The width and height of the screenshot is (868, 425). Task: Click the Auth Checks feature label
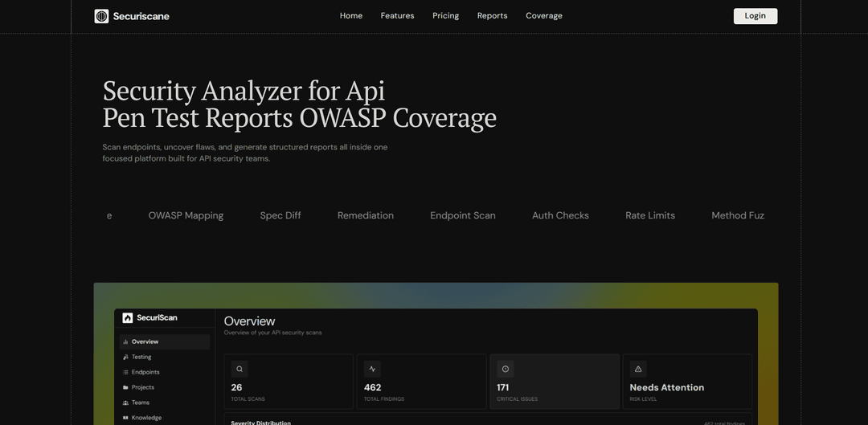560,215
